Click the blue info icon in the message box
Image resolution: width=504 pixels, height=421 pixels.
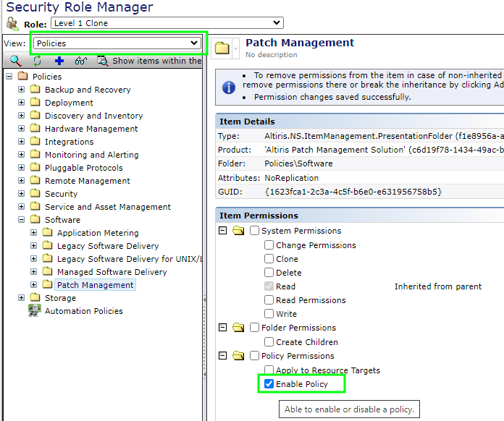click(229, 87)
